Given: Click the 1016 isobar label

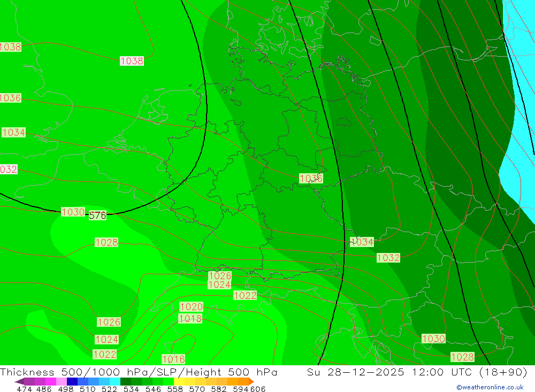Looking at the screenshot, I should (173, 359).
